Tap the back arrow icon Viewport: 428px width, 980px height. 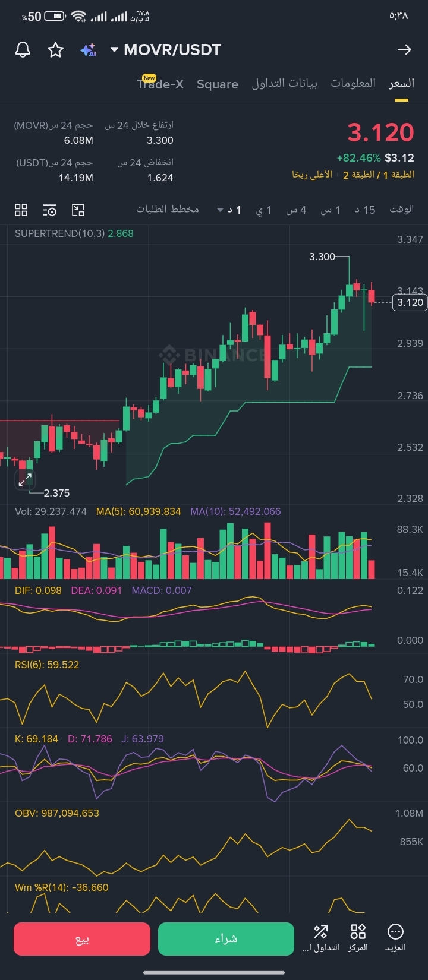[404, 50]
